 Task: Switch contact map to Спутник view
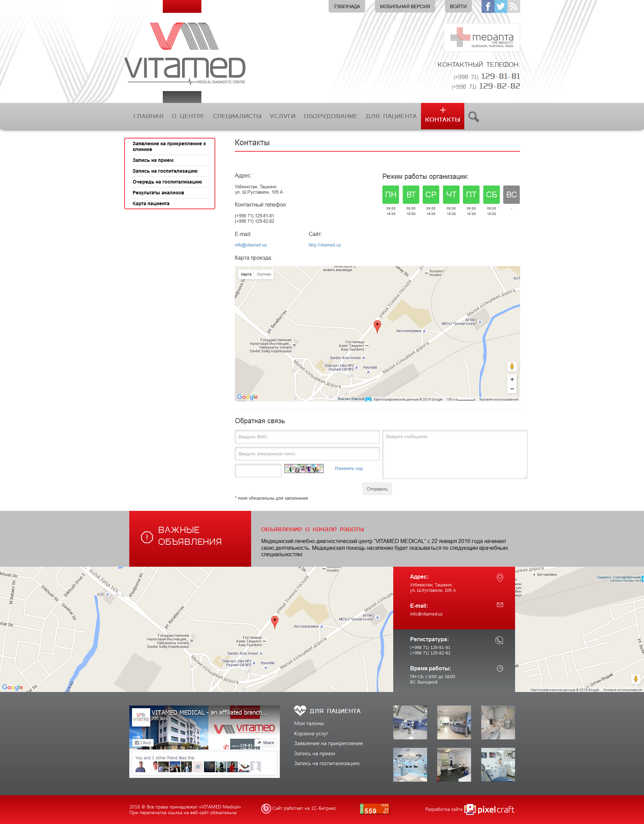[264, 274]
